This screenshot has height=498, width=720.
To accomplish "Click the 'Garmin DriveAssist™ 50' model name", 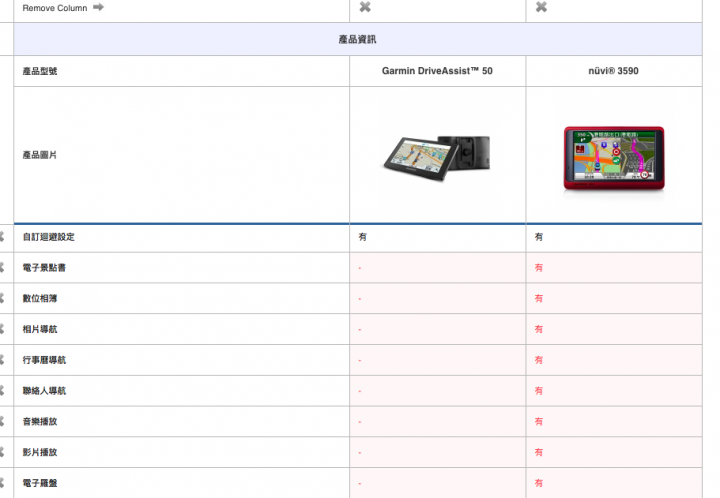I will point(437,71).
